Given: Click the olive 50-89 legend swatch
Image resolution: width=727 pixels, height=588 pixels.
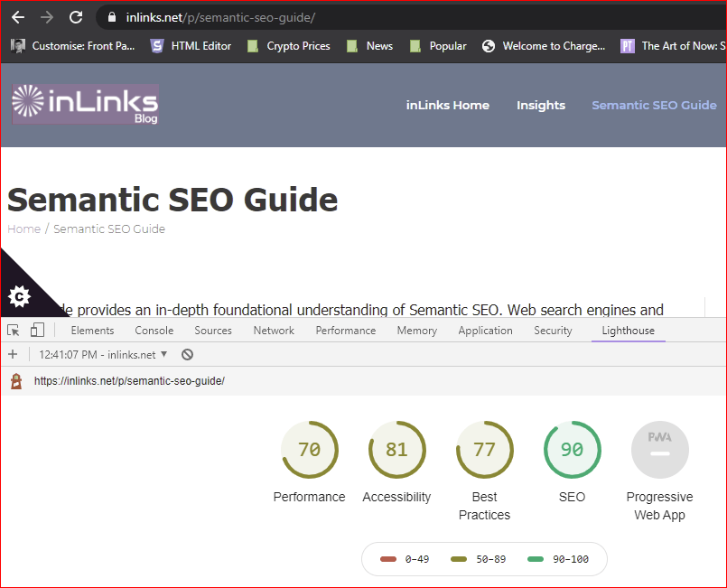Looking at the screenshot, I should click(459, 559).
